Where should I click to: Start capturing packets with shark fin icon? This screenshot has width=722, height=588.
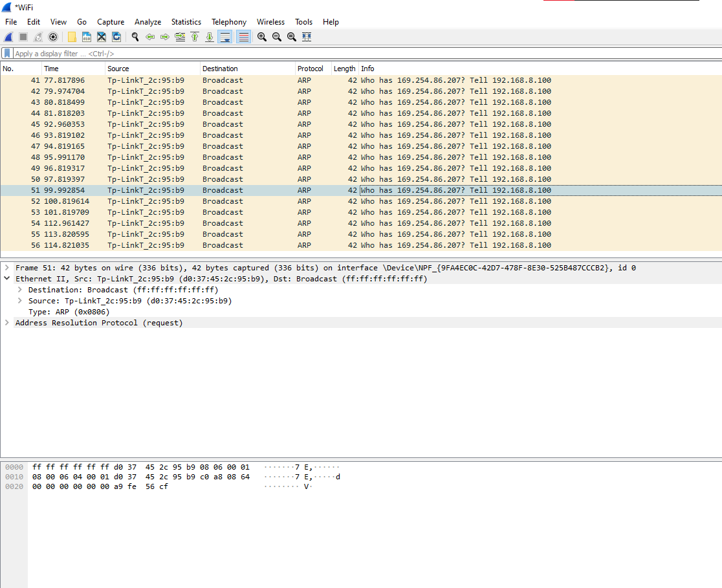click(x=8, y=37)
